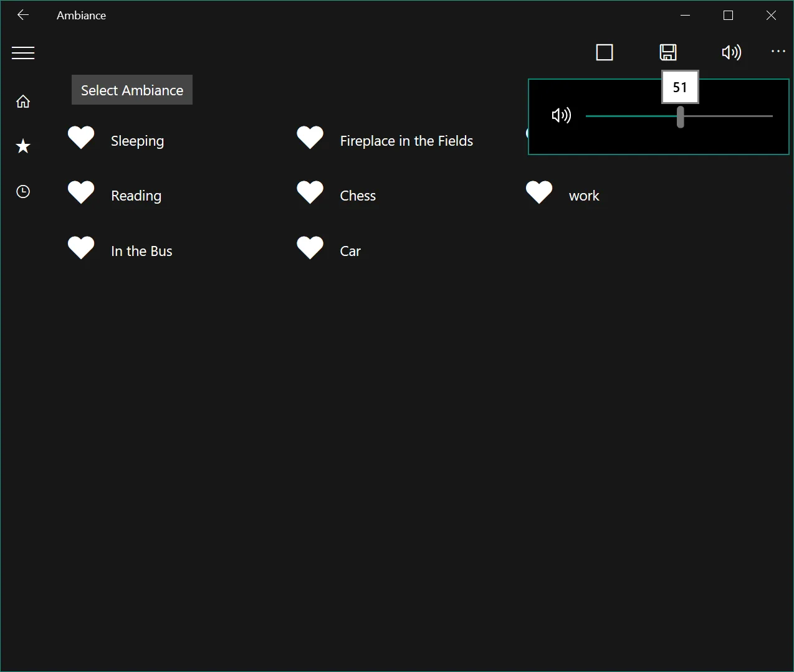
Task: Select the Car ambiance
Action: coord(350,251)
